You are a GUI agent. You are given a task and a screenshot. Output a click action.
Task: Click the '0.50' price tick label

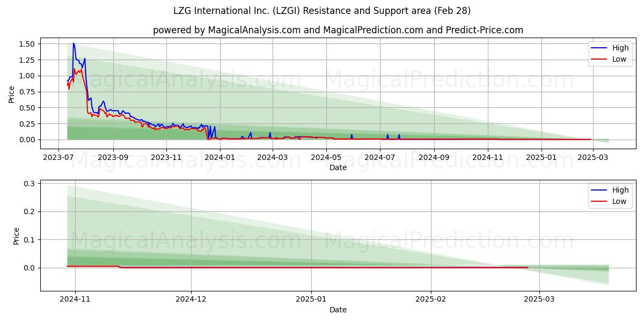(x=27, y=108)
